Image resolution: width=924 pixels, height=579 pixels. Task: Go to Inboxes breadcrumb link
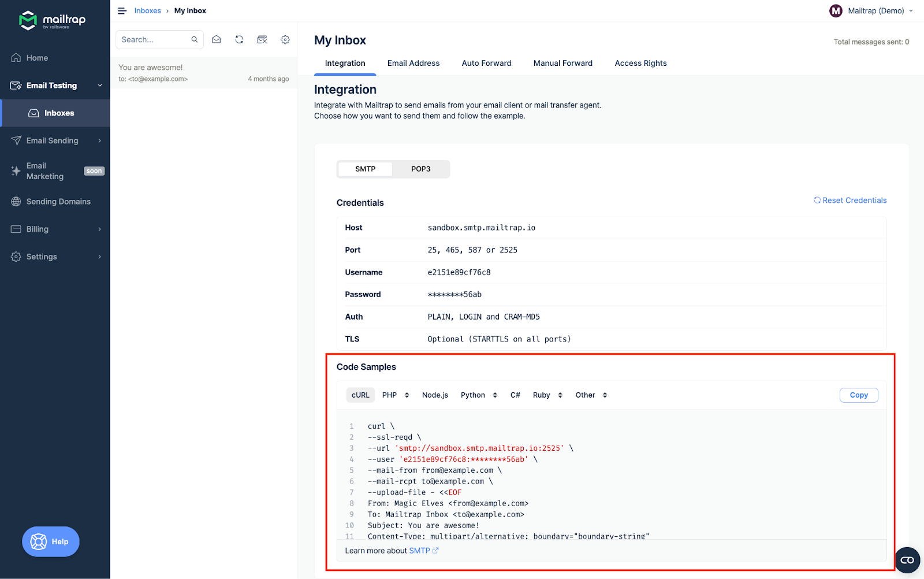point(148,11)
